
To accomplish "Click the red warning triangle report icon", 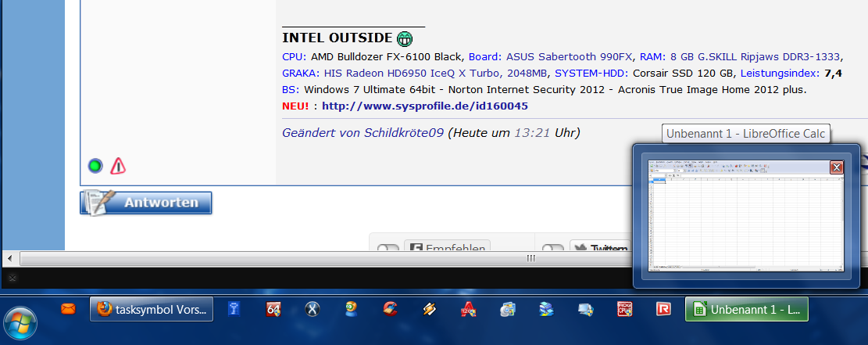I will coord(118,165).
